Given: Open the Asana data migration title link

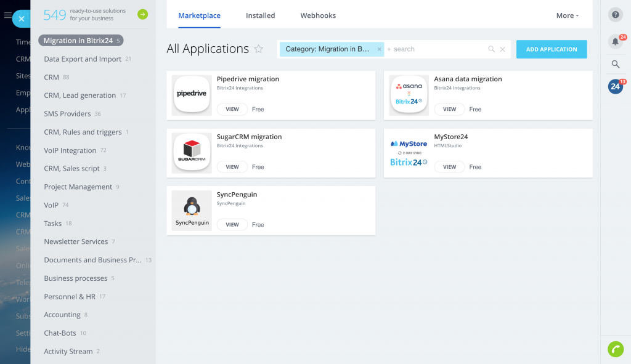Looking at the screenshot, I should click(x=468, y=79).
